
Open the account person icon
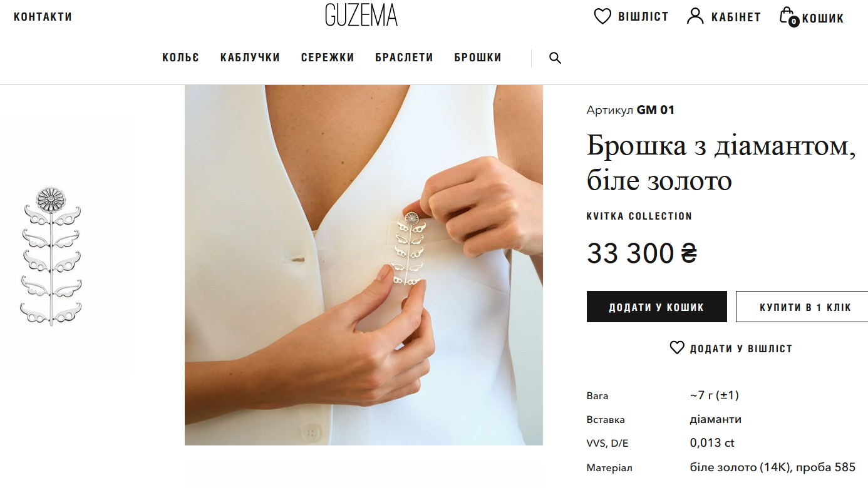(x=695, y=16)
